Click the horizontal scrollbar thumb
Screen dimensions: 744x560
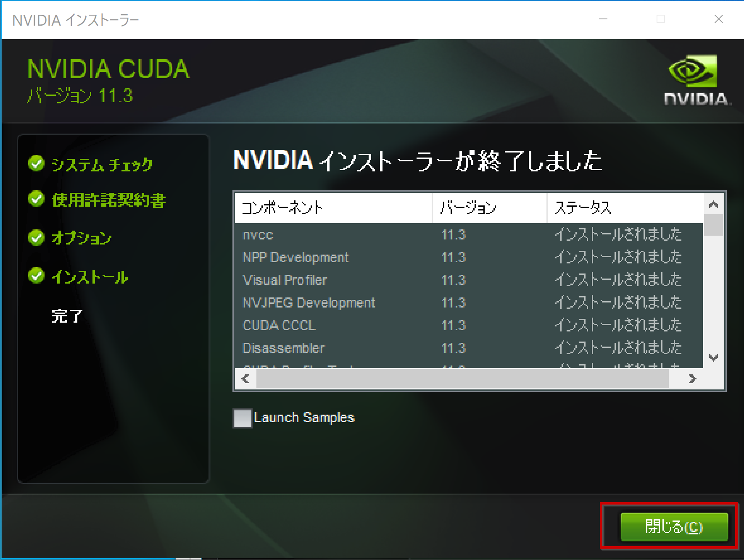(x=462, y=379)
